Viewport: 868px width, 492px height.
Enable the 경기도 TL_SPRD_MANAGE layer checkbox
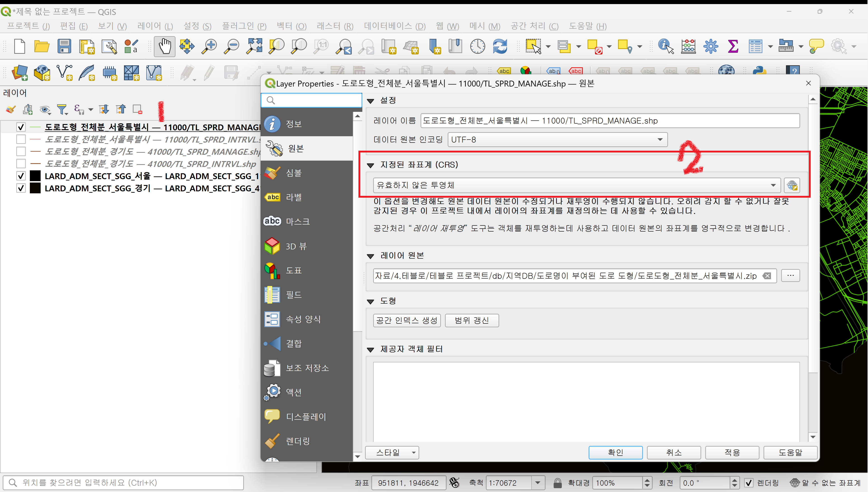pyautogui.click(x=21, y=151)
